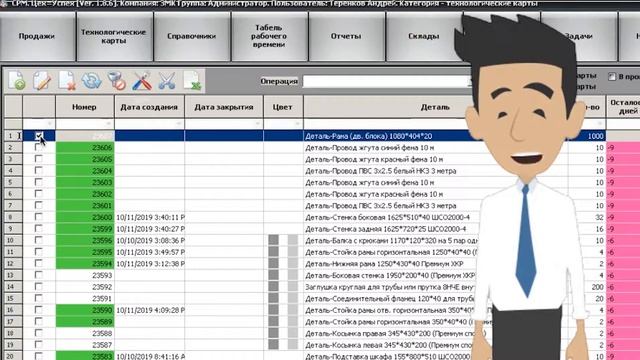Click quantity cell 32 in row 8
The image size is (640, 360).
coord(586,217)
